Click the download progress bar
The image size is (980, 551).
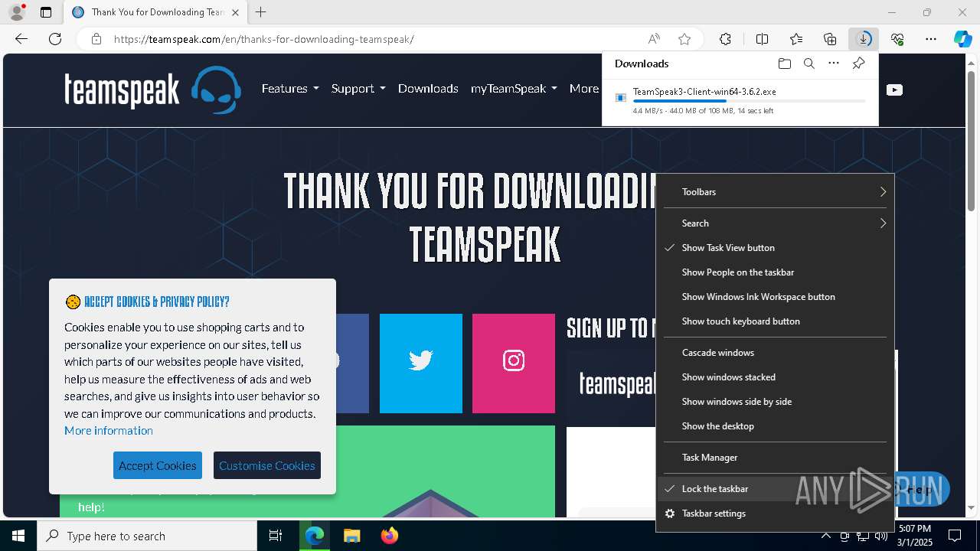[750, 101]
